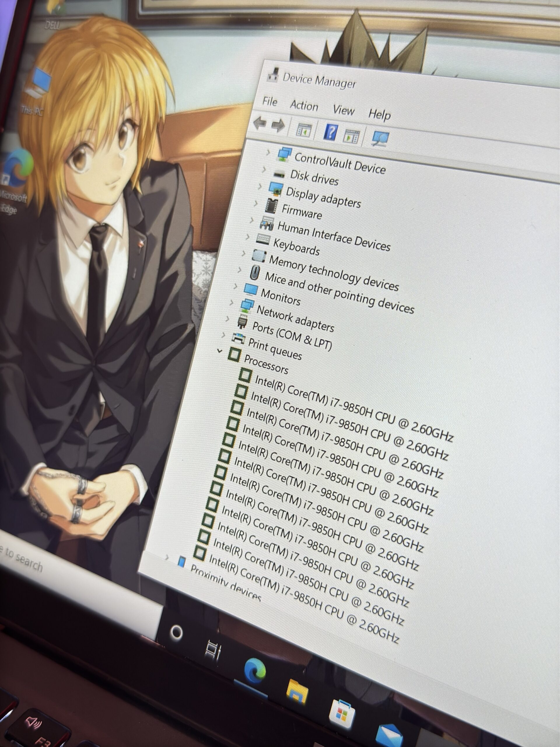Expand Mice and other pointing devices
560x747 pixels.
(240, 270)
